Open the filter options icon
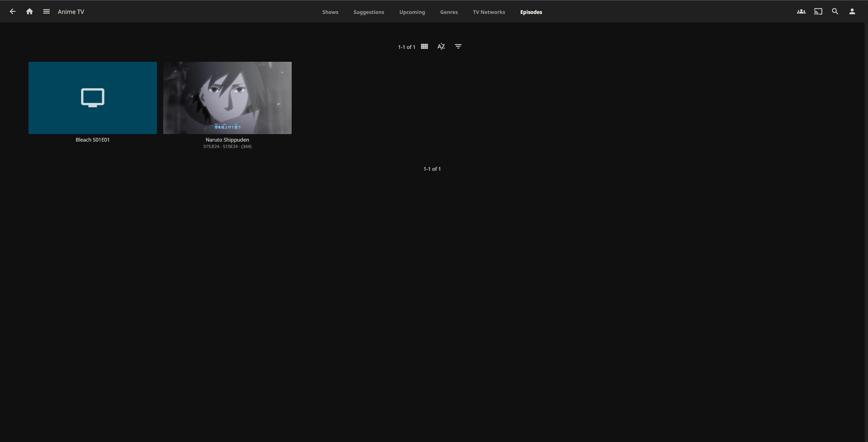The height and width of the screenshot is (442, 868). [x=458, y=47]
